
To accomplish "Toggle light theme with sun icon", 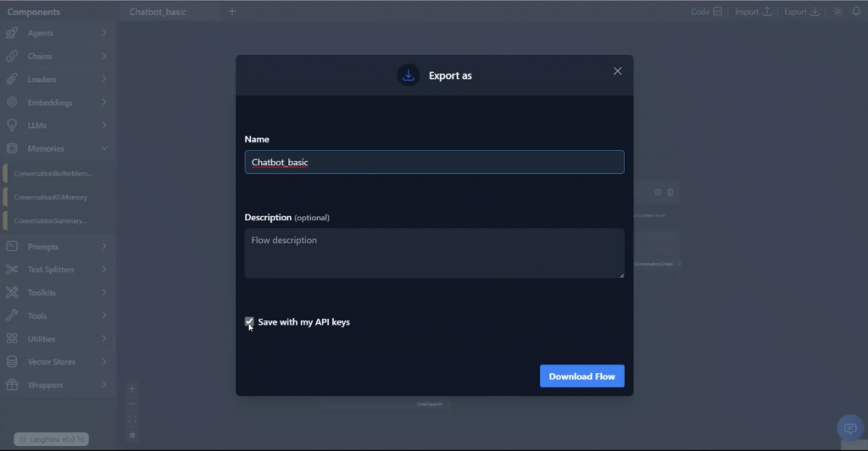I will [x=837, y=12].
